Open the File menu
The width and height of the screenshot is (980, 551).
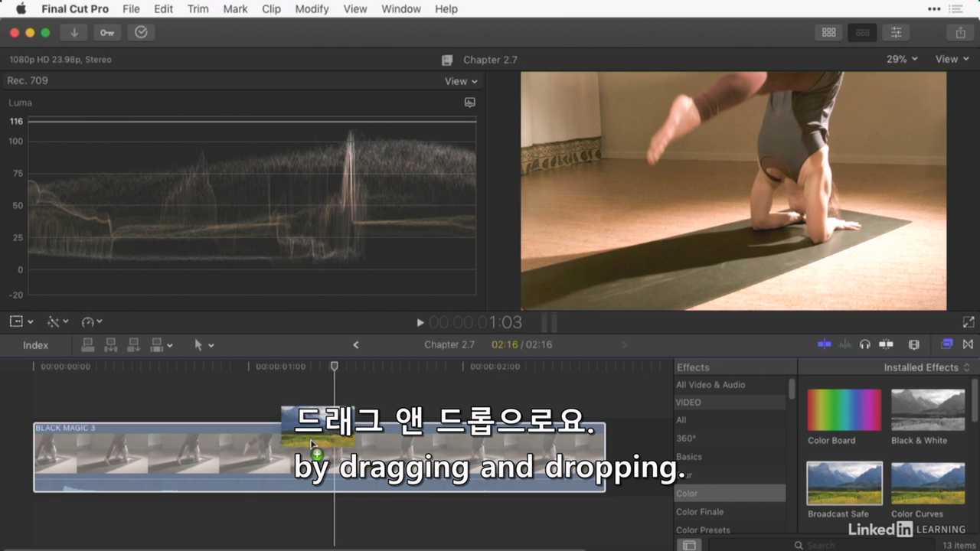click(131, 9)
